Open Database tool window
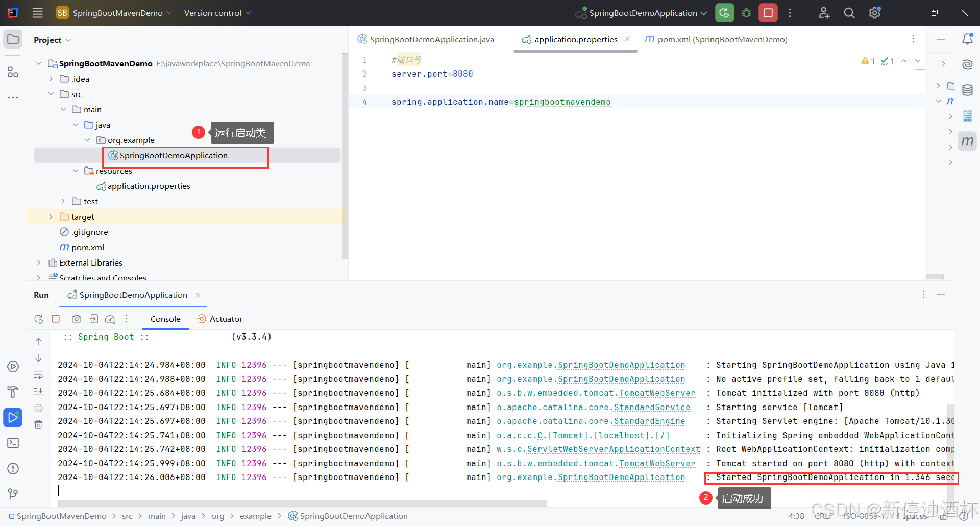Image resolution: width=980 pixels, height=526 pixels. click(x=967, y=90)
